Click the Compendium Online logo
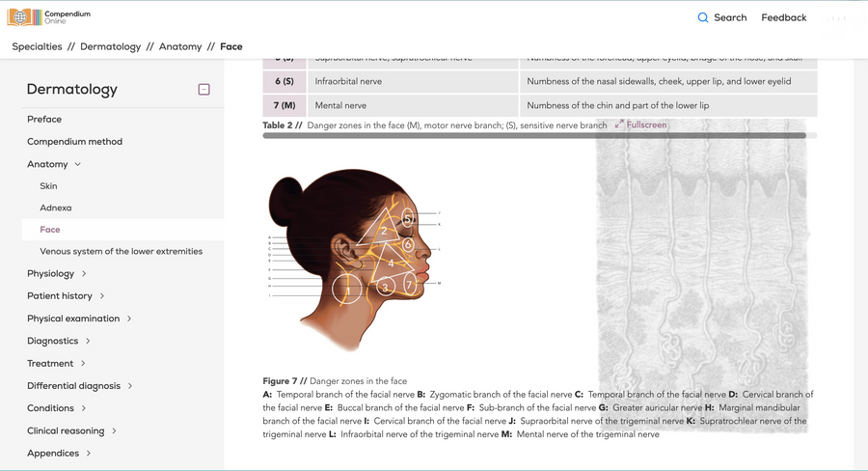 coord(49,17)
